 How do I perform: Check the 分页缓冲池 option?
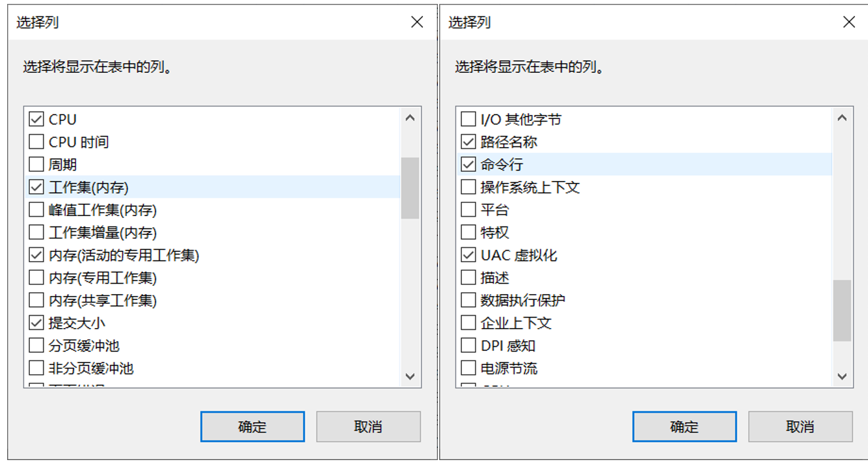pos(36,346)
